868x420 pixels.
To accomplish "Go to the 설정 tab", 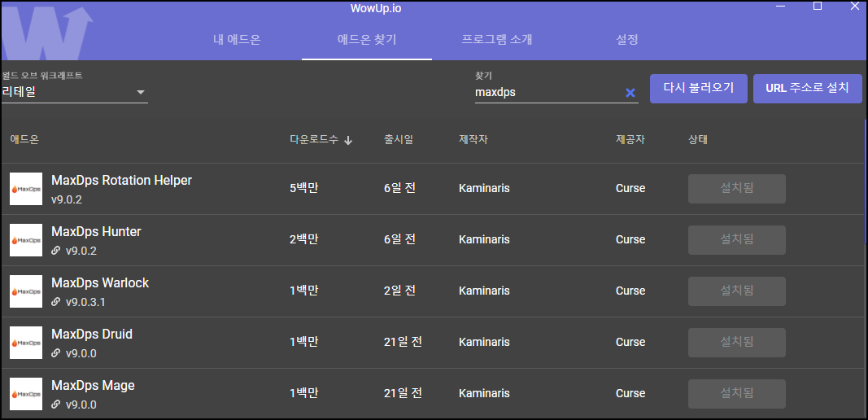I will [626, 40].
